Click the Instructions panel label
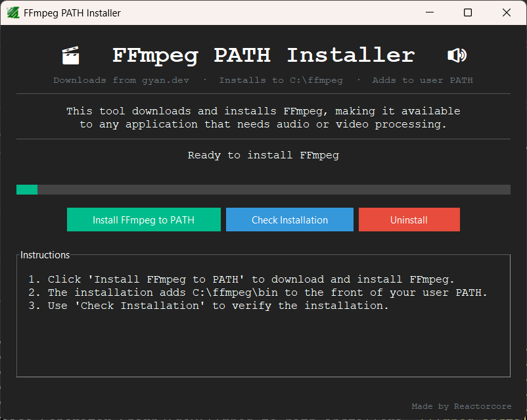Image resolution: width=527 pixels, height=420 pixels. 45,255
